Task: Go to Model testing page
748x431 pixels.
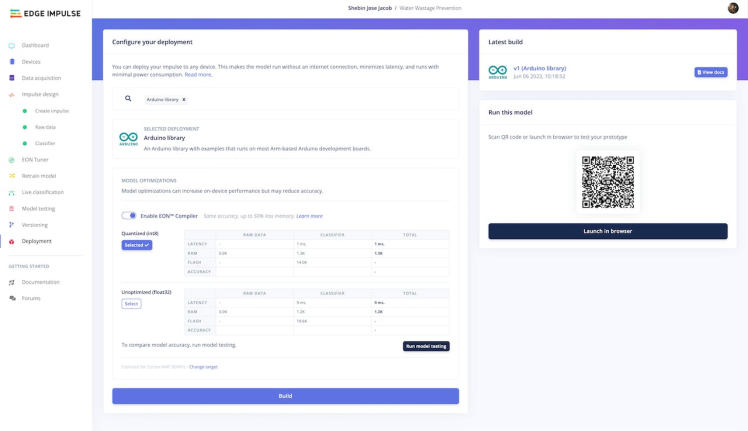Action: 38,209
